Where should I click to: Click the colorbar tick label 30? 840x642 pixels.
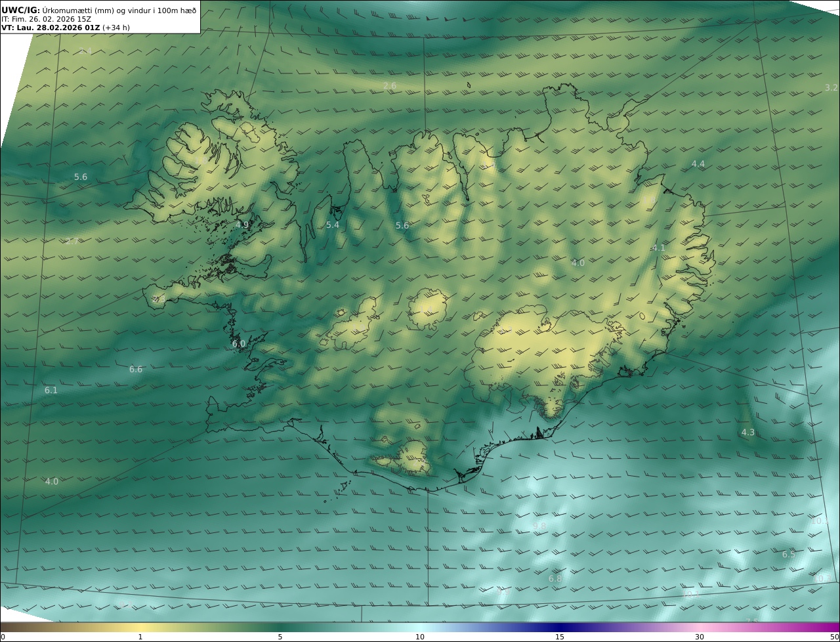(700, 637)
